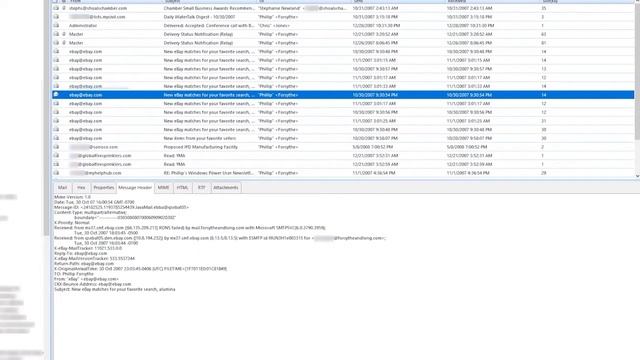
Task: Switch to the Hex tab
Action: point(81,188)
